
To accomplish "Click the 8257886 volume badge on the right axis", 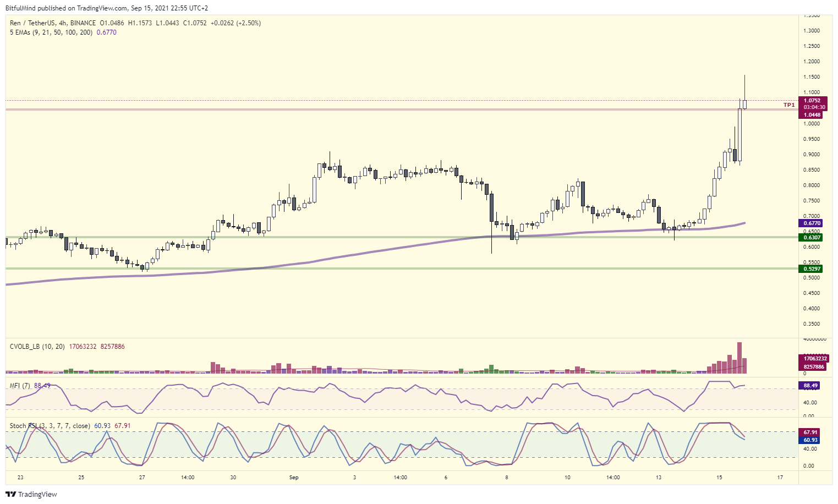I will [x=812, y=366].
